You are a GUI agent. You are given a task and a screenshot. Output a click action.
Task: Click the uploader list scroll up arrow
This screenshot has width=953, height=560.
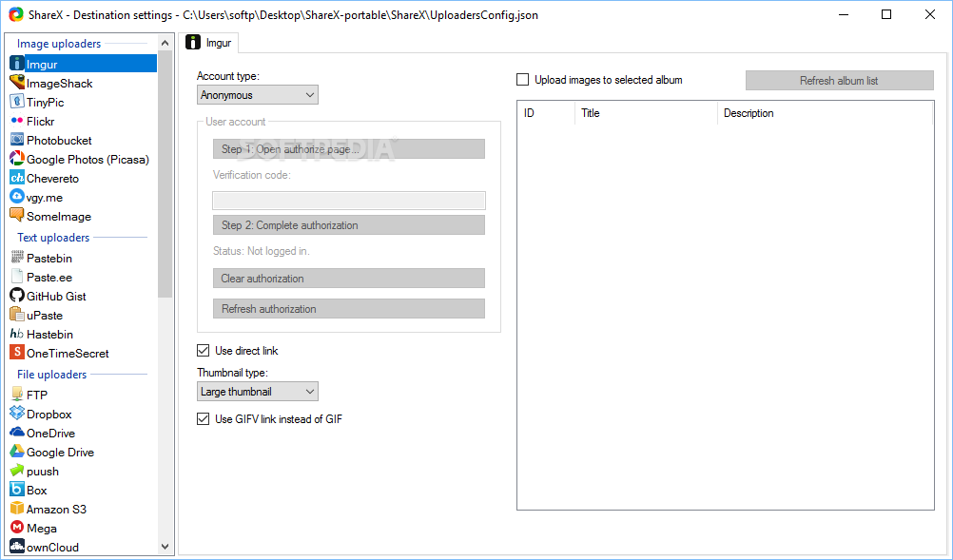[x=165, y=43]
